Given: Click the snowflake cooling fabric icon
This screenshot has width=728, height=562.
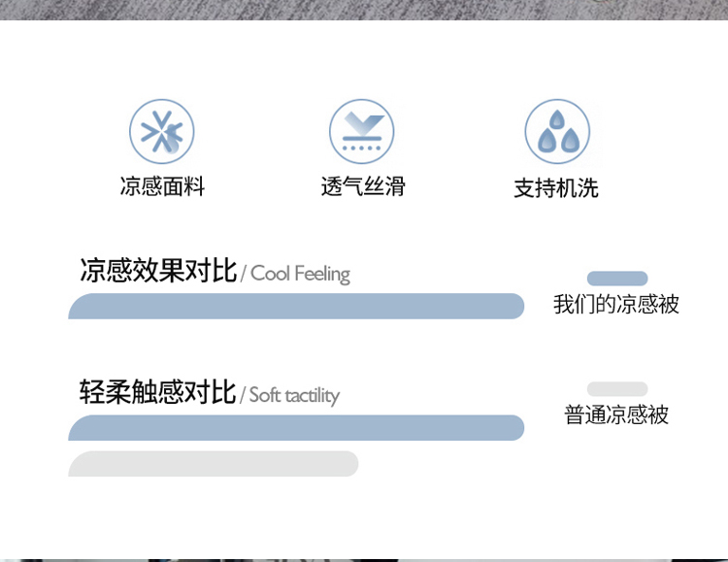Looking at the screenshot, I should [x=161, y=131].
